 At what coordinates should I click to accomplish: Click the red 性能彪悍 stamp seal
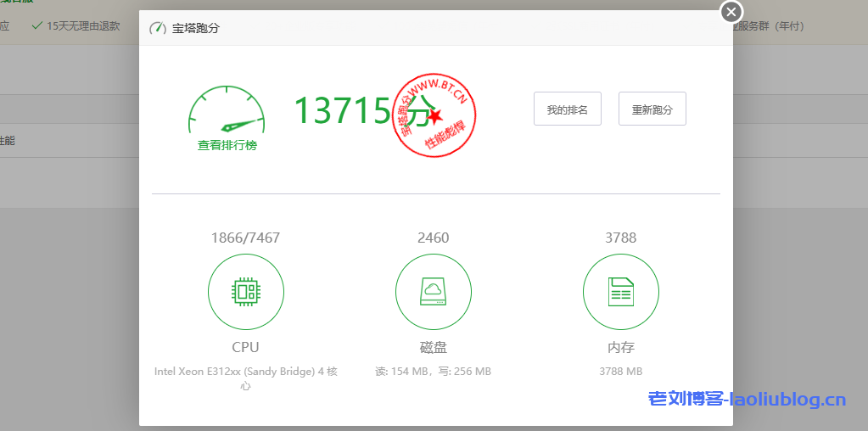pos(434,113)
